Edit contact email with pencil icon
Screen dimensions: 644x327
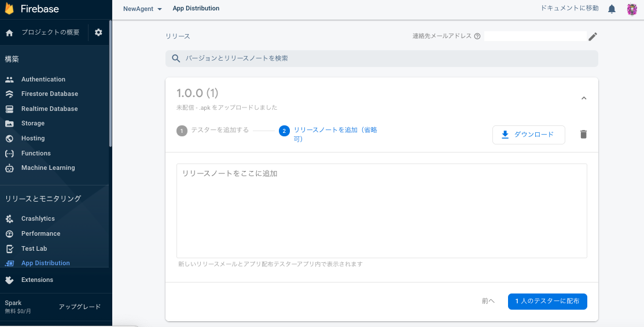(x=593, y=36)
